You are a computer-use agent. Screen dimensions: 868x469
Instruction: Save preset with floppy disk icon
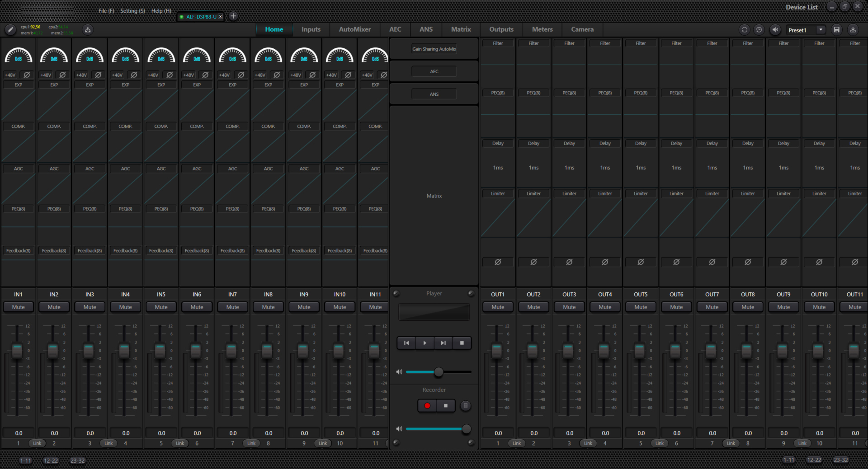[837, 30]
